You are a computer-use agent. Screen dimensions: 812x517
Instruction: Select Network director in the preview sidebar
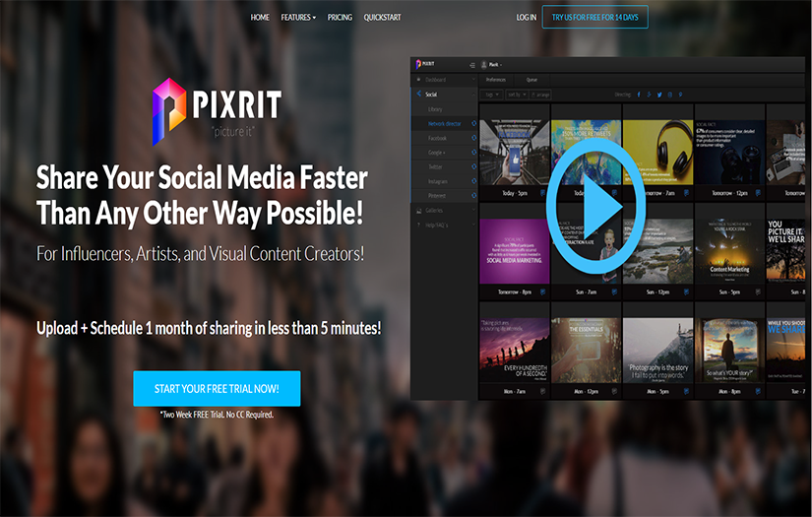point(444,124)
